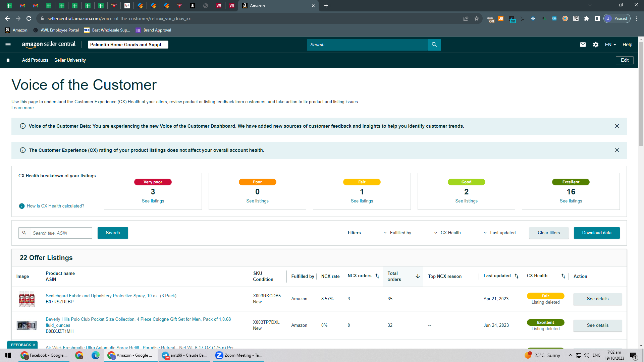Image resolution: width=644 pixels, height=362 pixels.
Task: See listings under Poor category
Action: point(257,201)
